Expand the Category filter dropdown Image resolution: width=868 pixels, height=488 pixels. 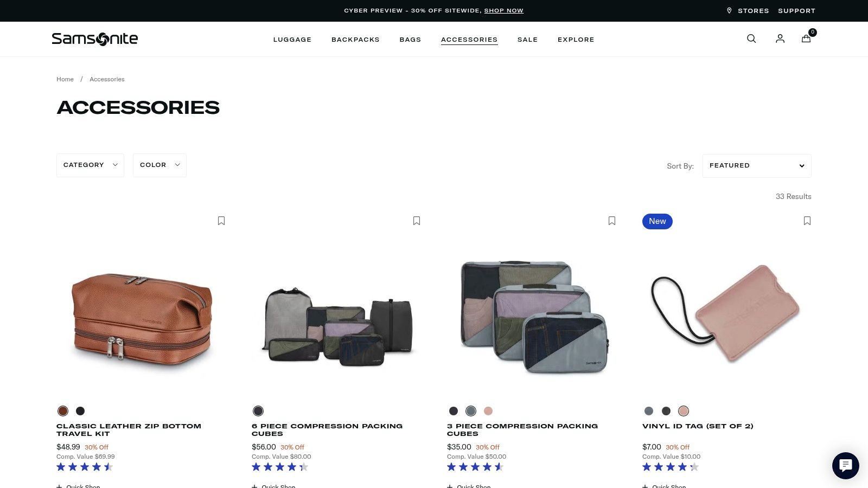click(x=90, y=165)
